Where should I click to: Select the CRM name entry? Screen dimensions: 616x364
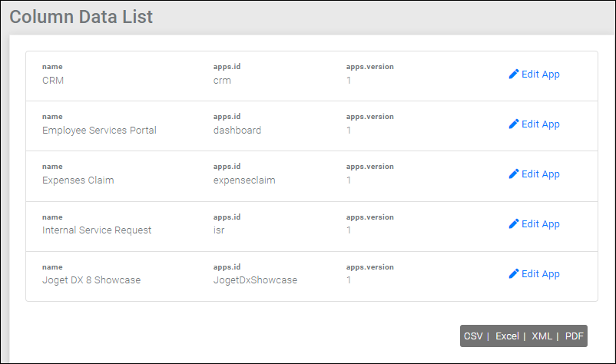[x=53, y=81]
